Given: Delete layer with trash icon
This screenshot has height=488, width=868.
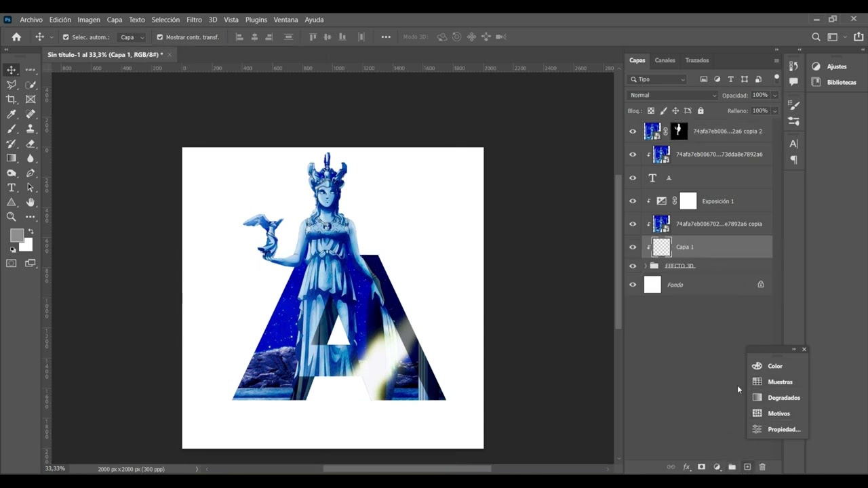Looking at the screenshot, I should [762, 467].
